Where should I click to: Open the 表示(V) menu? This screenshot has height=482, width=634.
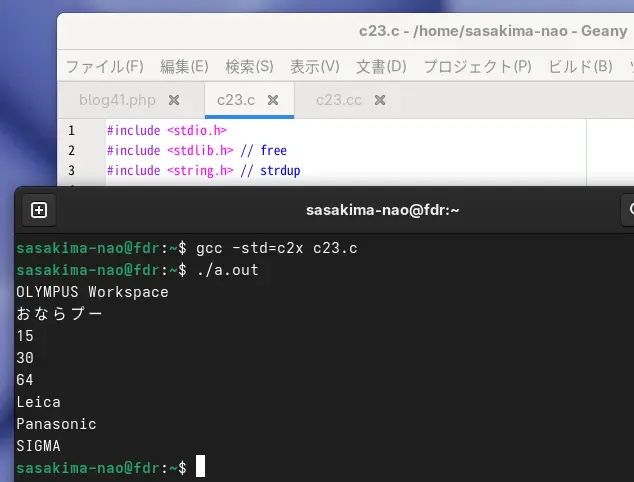point(315,66)
